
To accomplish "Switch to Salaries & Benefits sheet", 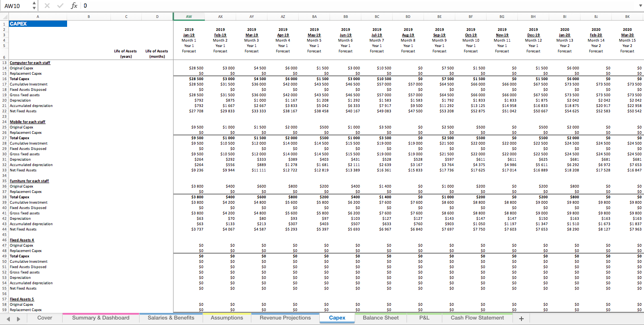I will pos(171,318).
